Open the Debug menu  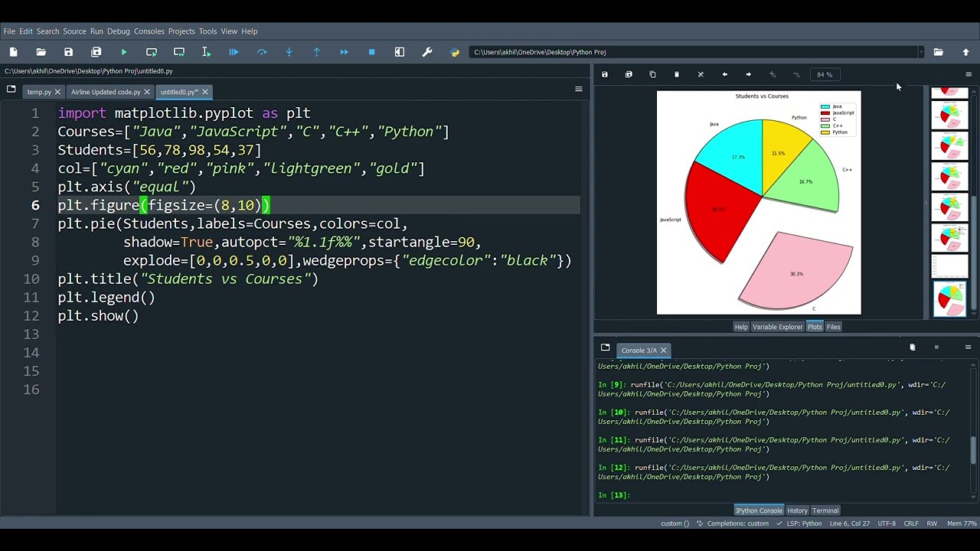pos(119,31)
